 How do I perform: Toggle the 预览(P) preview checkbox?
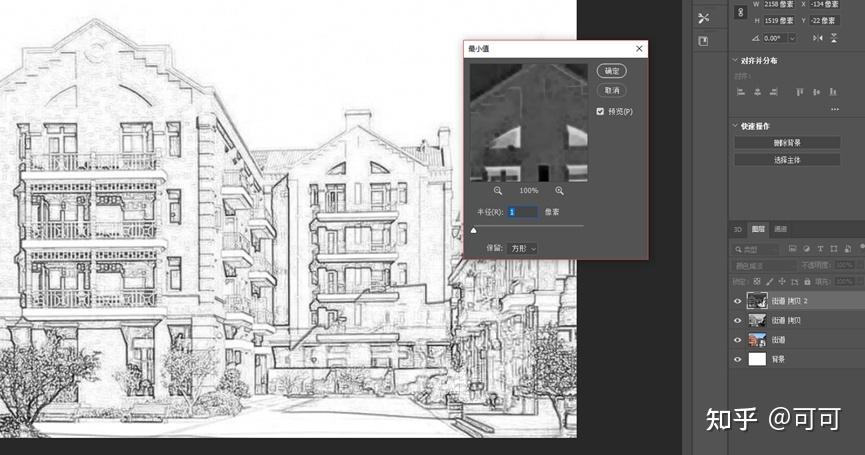pyautogui.click(x=600, y=111)
